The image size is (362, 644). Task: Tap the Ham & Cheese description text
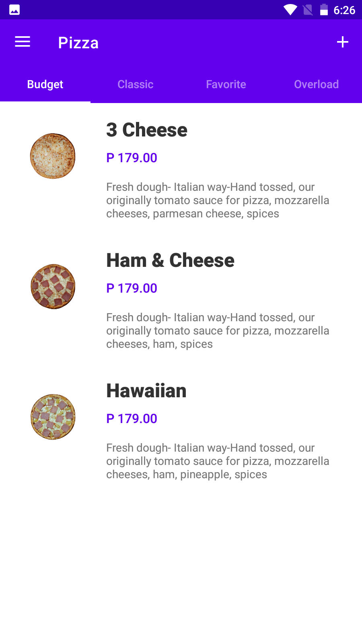(218, 331)
